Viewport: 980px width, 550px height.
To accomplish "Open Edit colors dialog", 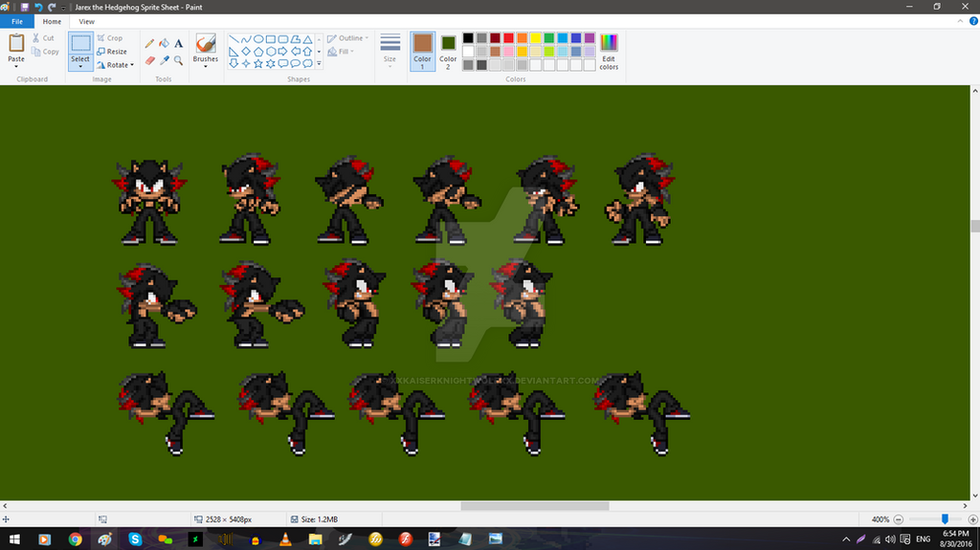I will click(x=609, y=52).
